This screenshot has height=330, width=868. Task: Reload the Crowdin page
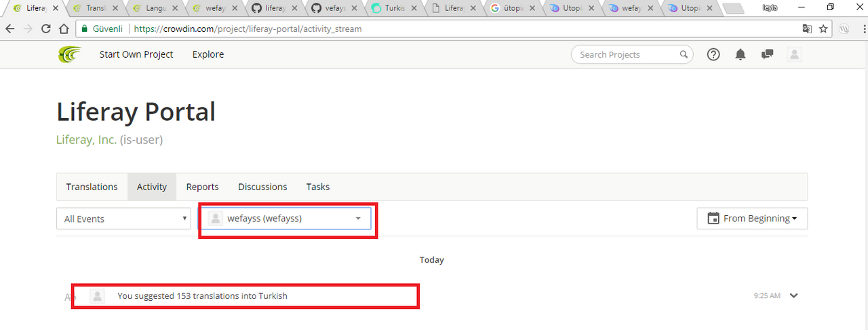pyautogui.click(x=46, y=29)
